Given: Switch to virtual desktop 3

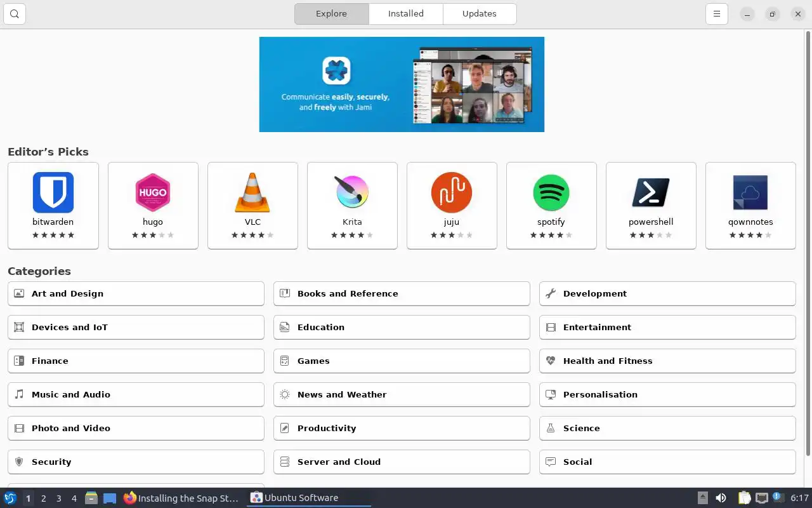Looking at the screenshot, I should tap(58, 498).
